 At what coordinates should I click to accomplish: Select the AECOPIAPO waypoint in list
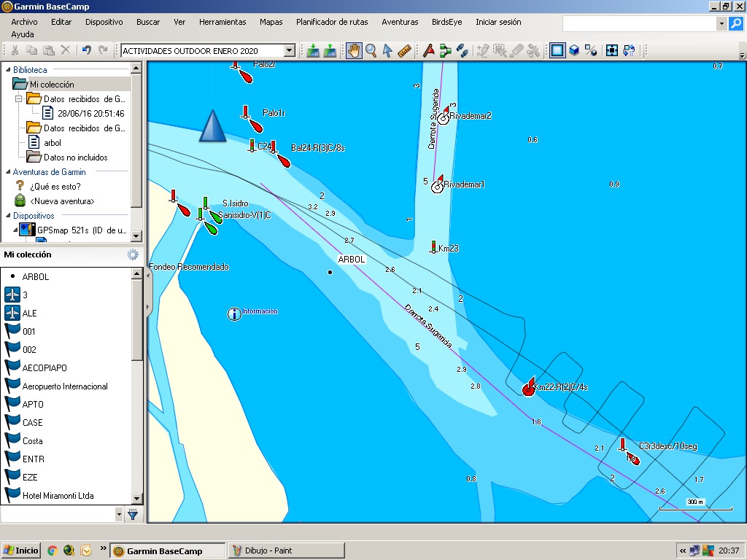point(44,368)
